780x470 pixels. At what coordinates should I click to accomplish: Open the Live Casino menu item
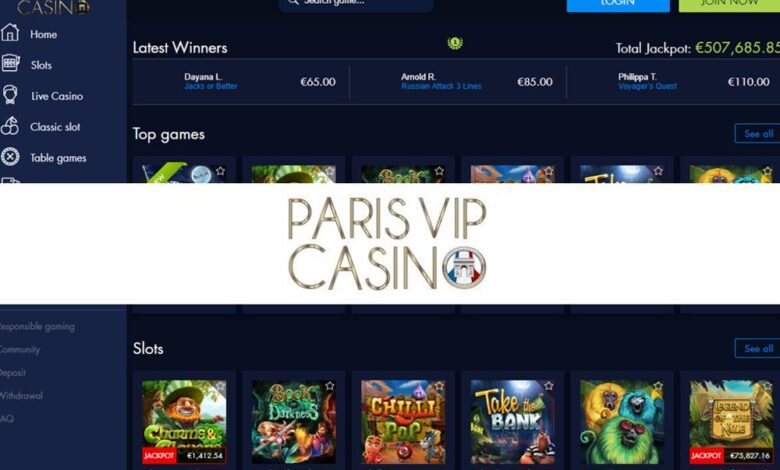57,96
